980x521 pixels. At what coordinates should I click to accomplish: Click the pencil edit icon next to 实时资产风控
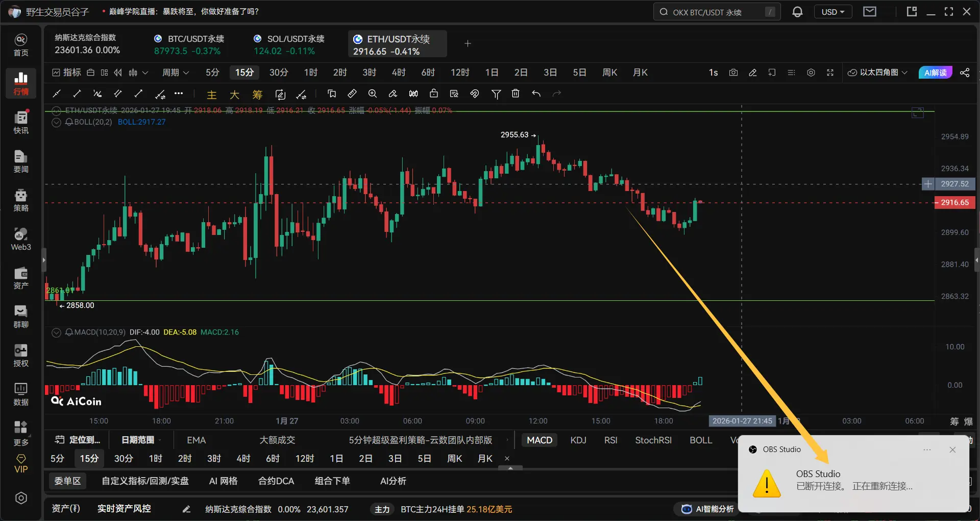(186, 509)
